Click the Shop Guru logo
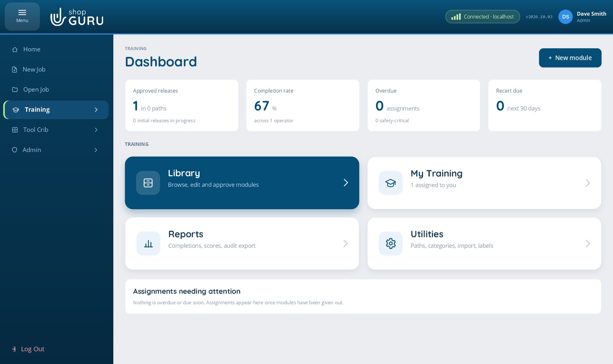613x364 pixels. (77, 17)
